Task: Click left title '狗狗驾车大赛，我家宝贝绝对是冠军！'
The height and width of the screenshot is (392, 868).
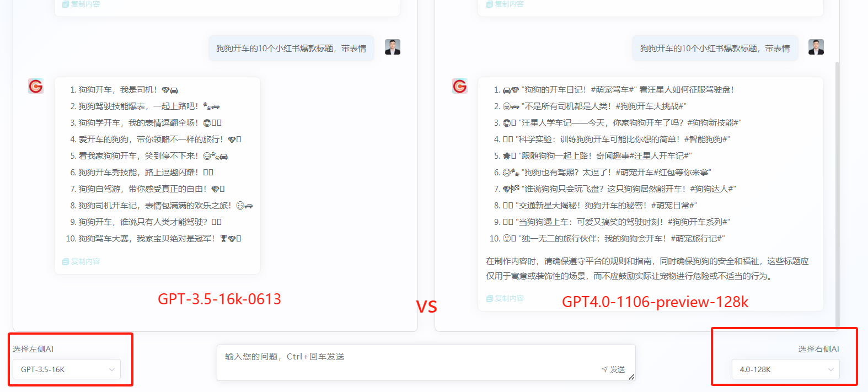Action: 147,239
